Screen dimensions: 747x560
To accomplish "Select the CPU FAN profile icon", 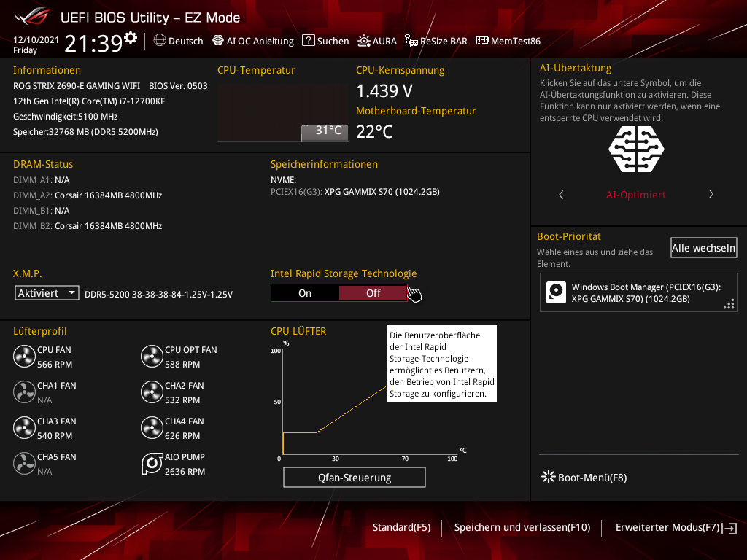I will point(24,356).
